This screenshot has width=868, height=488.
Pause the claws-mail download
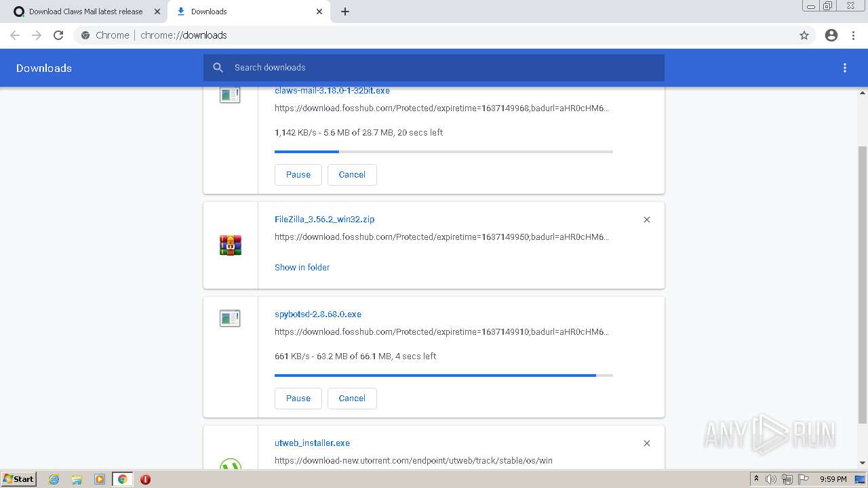298,175
